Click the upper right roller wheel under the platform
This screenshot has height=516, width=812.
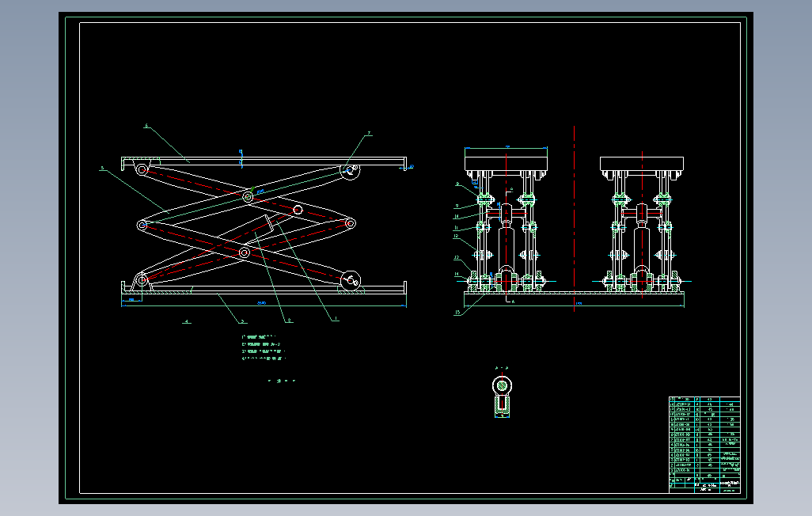(x=350, y=170)
